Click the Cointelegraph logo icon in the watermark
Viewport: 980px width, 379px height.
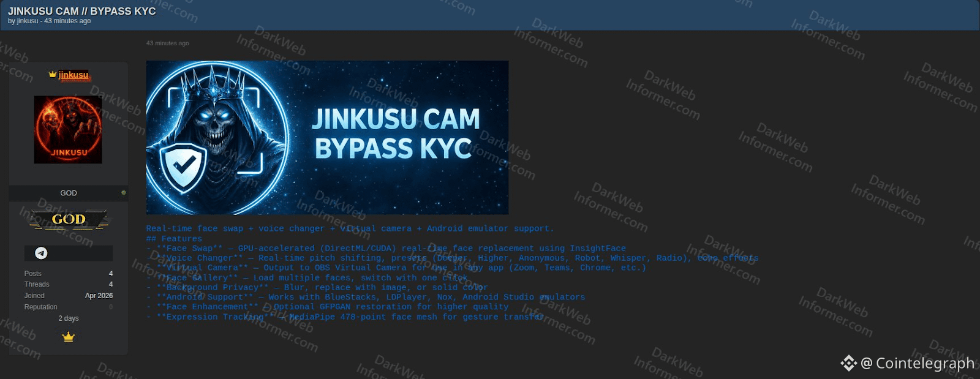pyautogui.click(x=848, y=363)
